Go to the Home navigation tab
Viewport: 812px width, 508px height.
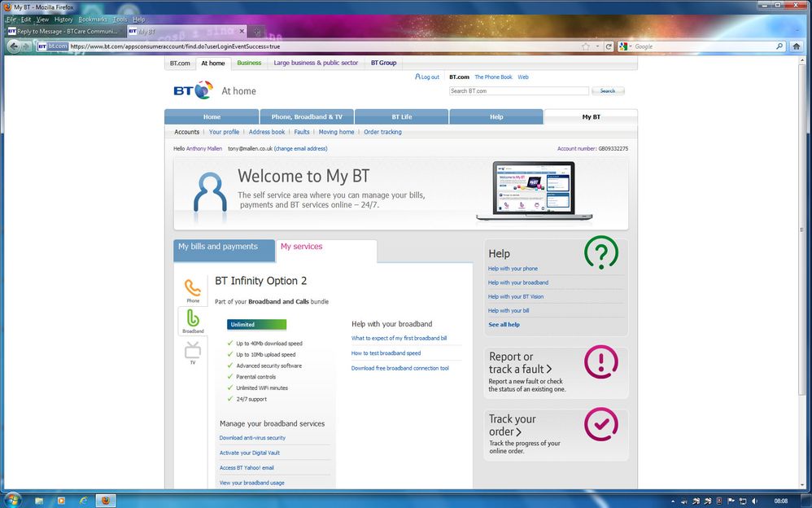click(212, 116)
